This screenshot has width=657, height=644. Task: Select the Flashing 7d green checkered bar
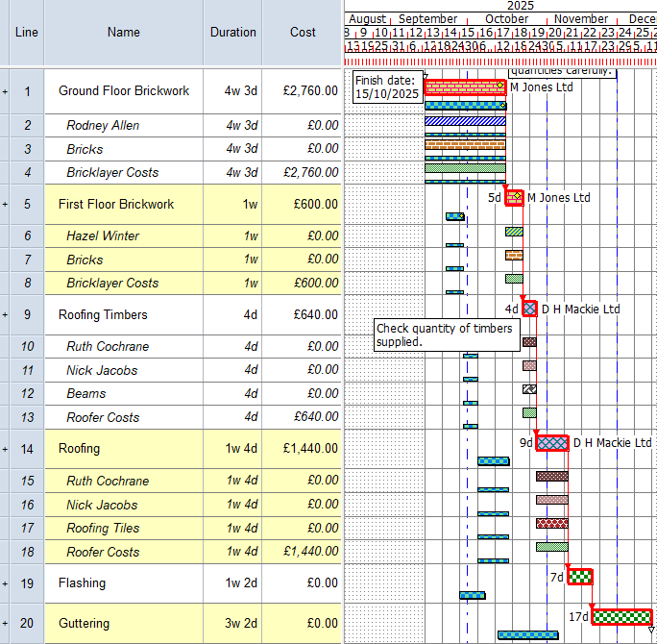pyautogui.click(x=580, y=577)
